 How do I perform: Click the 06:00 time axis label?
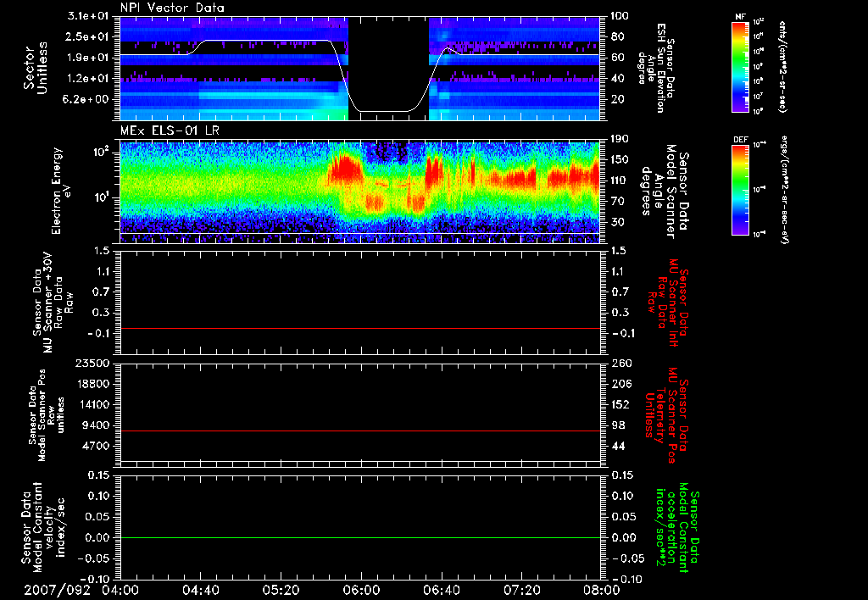[x=360, y=590]
